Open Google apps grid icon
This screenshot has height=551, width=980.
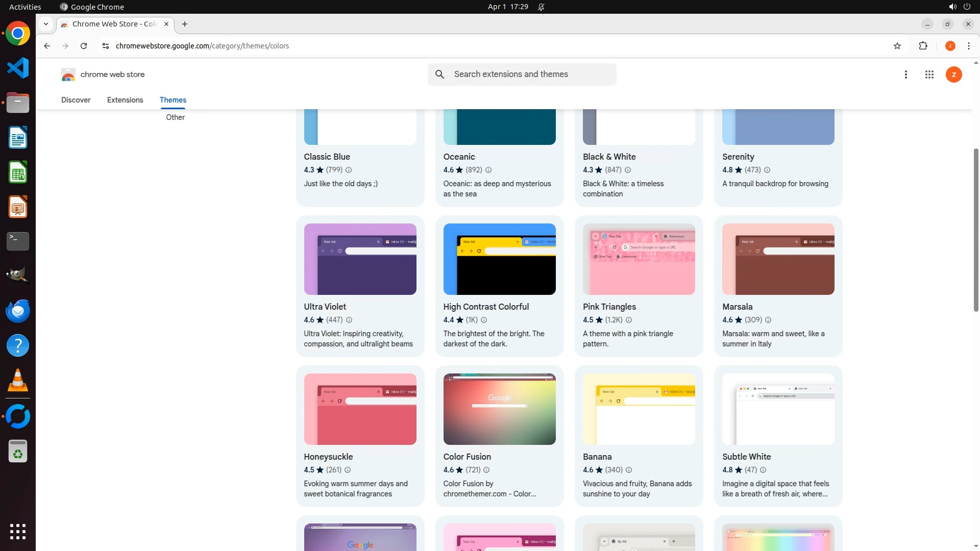tap(929, 74)
